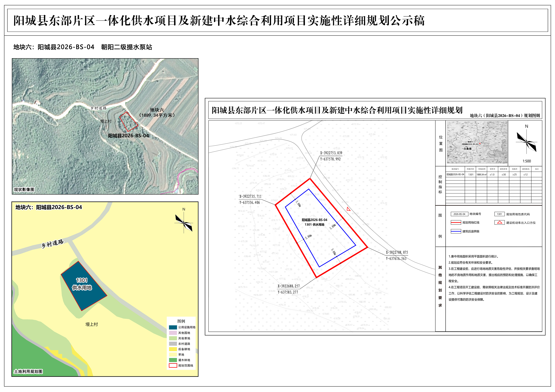The height and width of the screenshot is (392, 555).
Task: Click the red line sample for 规划用地红线
Action: click(x=456, y=222)
